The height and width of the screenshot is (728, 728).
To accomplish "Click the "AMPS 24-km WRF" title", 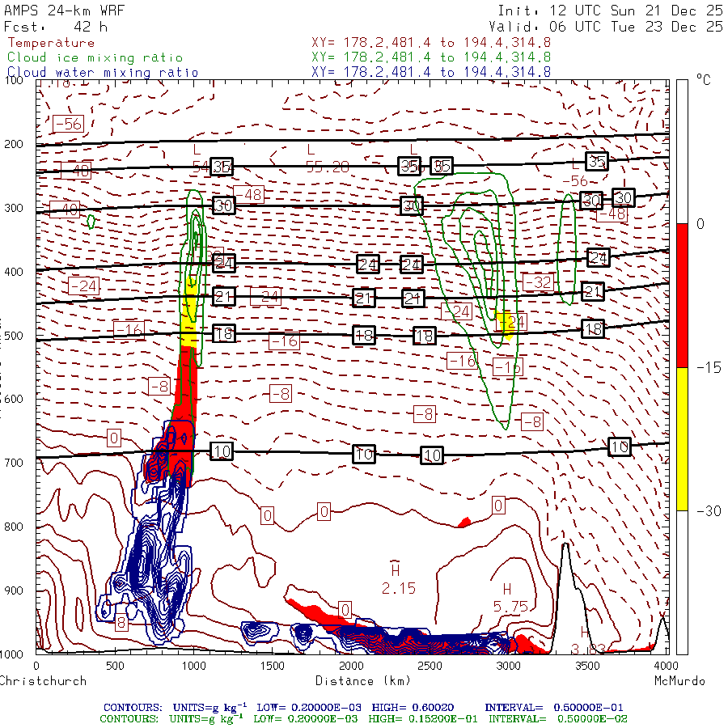I will tap(64, 11).
